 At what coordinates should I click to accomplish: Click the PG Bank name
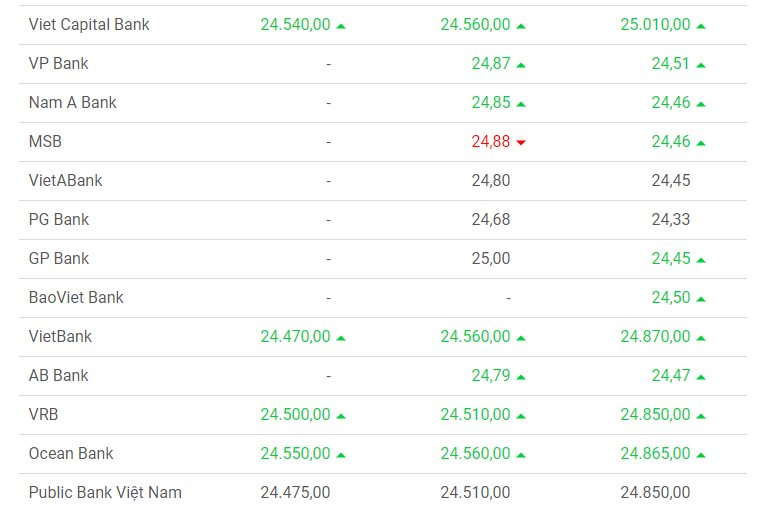[59, 219]
